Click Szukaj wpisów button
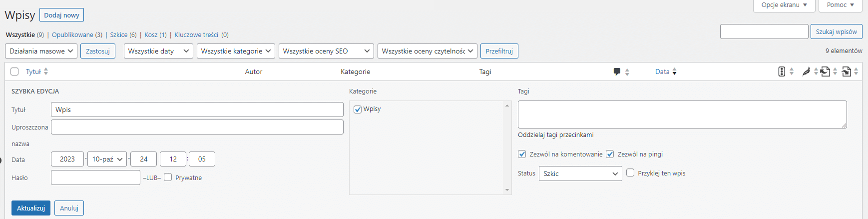 pyautogui.click(x=837, y=31)
